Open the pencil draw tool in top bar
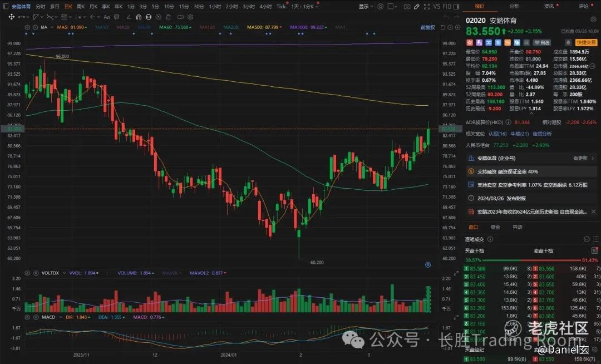The width and height of the screenshot is (601, 364). pos(417,7)
